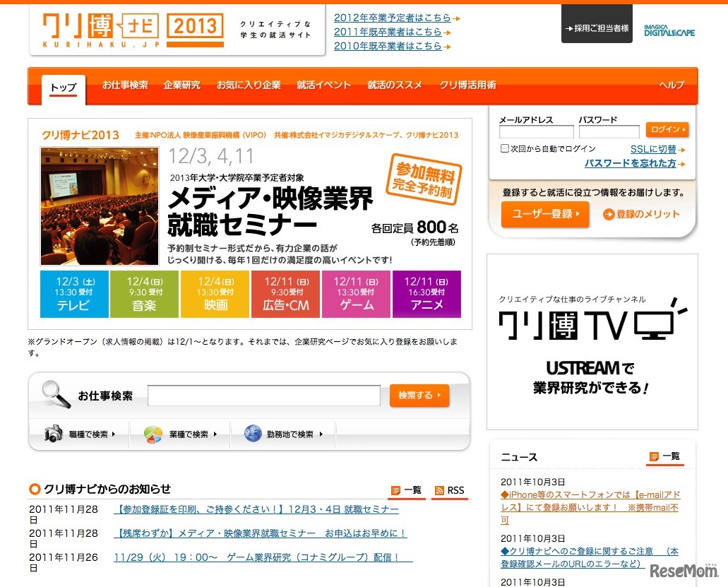
Task: Click the RSS feed icon
Action: (439, 490)
